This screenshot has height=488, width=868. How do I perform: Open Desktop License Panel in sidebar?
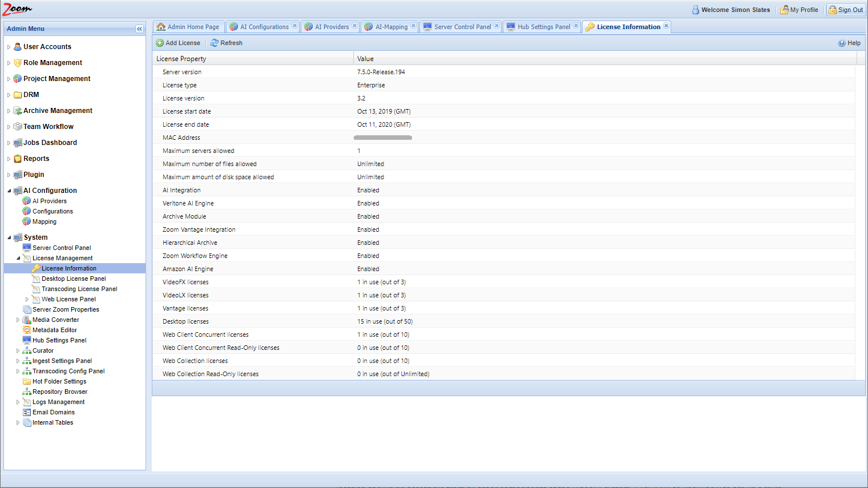74,279
